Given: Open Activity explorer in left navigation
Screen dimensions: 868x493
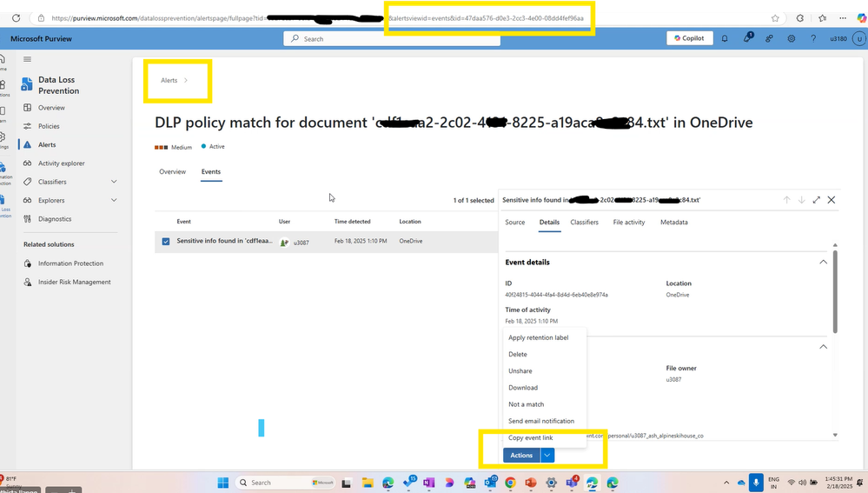Looking at the screenshot, I should click(62, 163).
